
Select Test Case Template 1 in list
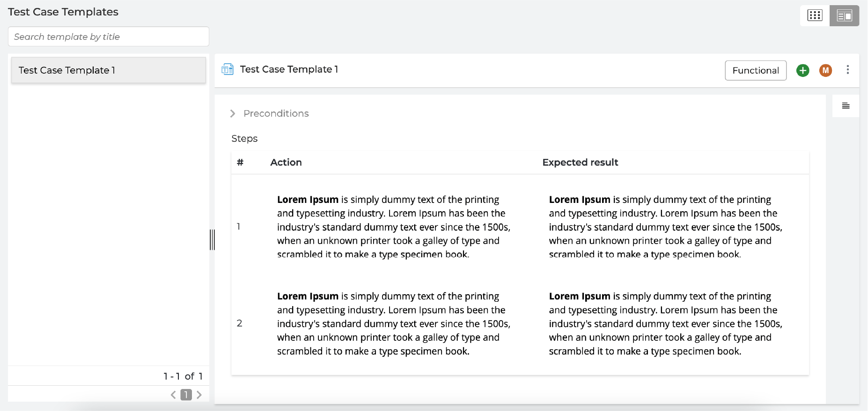click(x=109, y=70)
